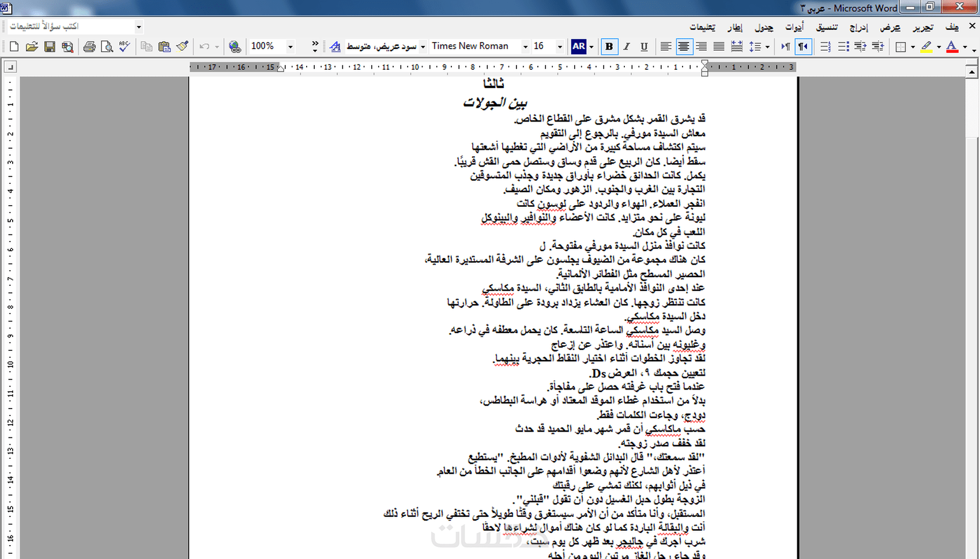The width and height of the screenshot is (980, 559).
Task: Click the tab stop selector at ruler corner
Action: click(10, 67)
